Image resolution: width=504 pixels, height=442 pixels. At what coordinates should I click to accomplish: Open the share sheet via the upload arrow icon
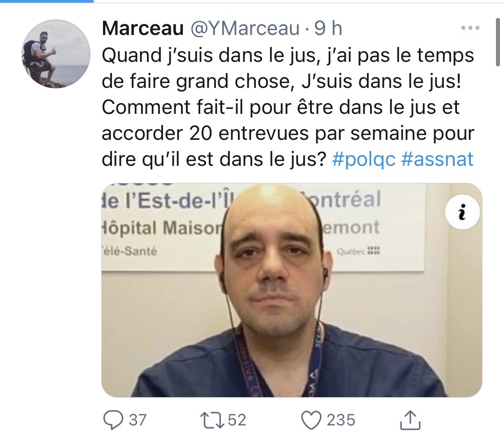click(x=410, y=420)
